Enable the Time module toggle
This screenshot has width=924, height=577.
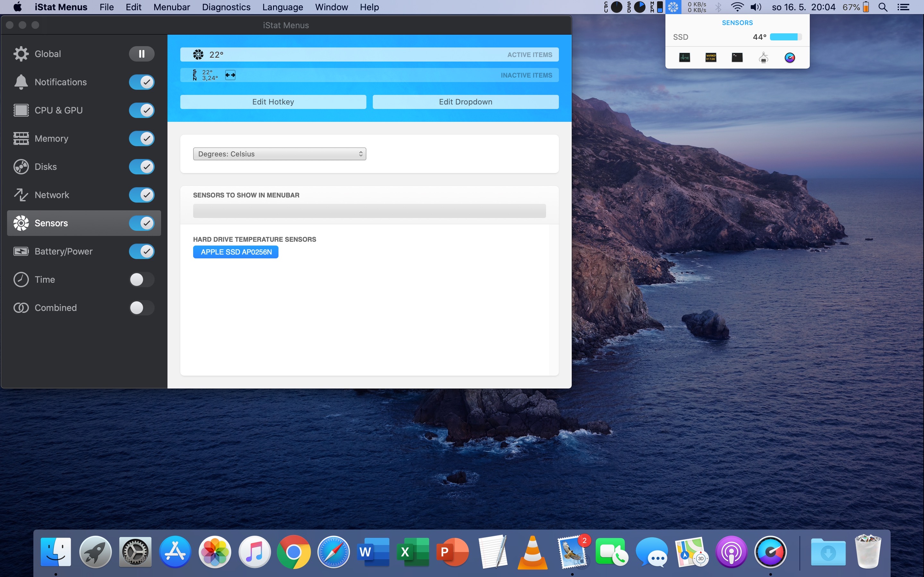point(142,280)
